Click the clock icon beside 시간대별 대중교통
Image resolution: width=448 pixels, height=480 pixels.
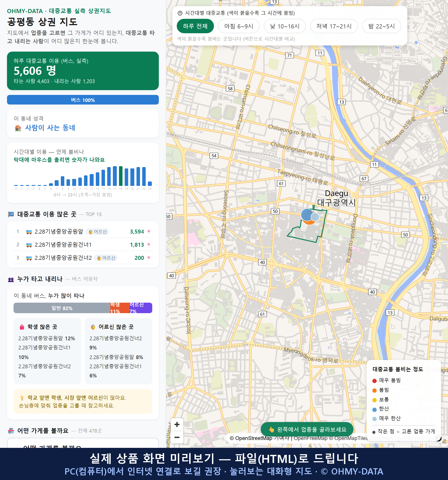coord(180,13)
